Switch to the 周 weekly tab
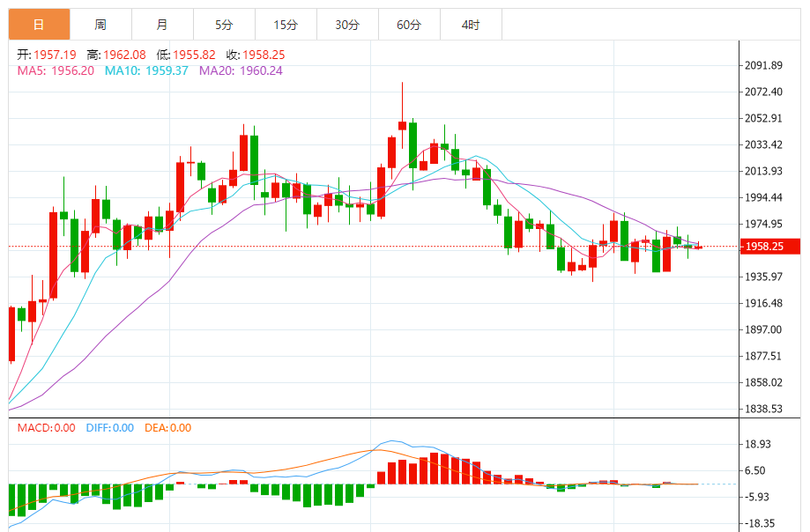Viewport: 810px width, 532px height. pos(100,25)
